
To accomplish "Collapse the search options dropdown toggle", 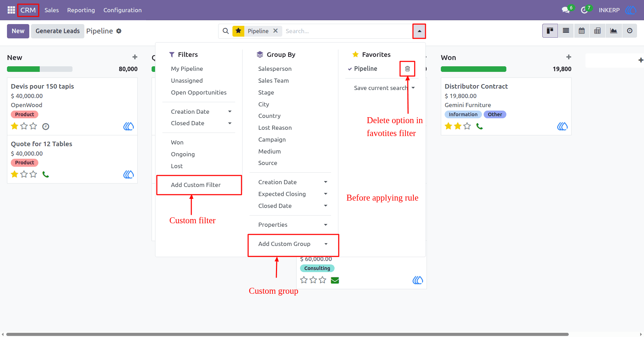I will [419, 31].
